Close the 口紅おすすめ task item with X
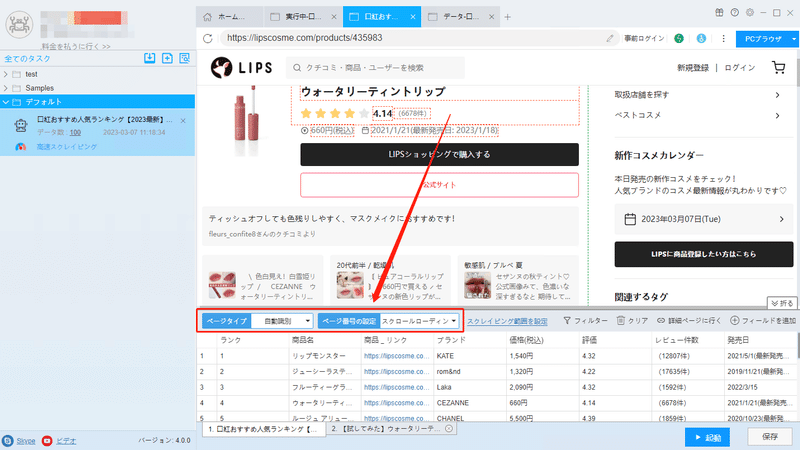The height and width of the screenshot is (450, 800). click(x=183, y=121)
